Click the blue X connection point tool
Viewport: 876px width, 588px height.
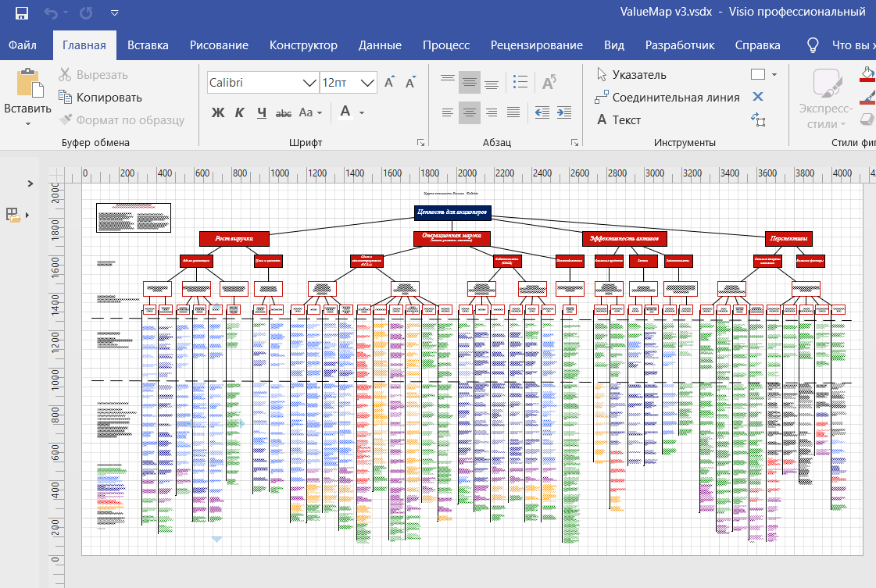[x=757, y=97]
